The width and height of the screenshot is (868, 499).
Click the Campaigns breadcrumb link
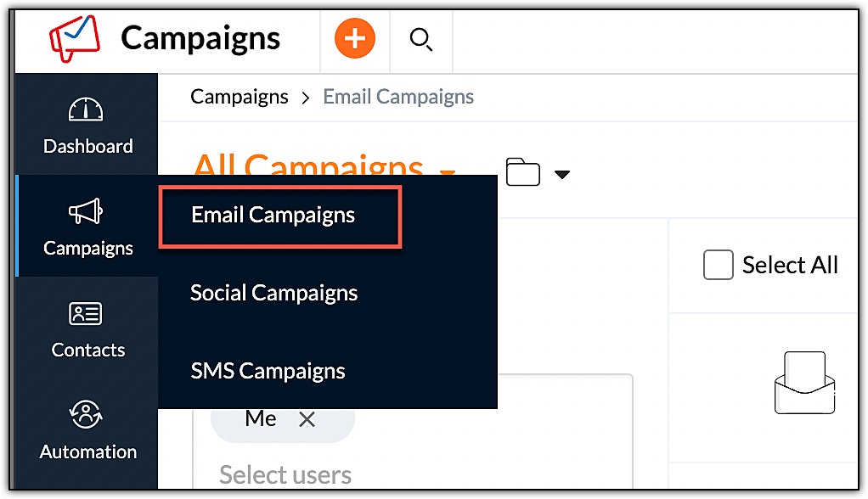[x=240, y=97]
